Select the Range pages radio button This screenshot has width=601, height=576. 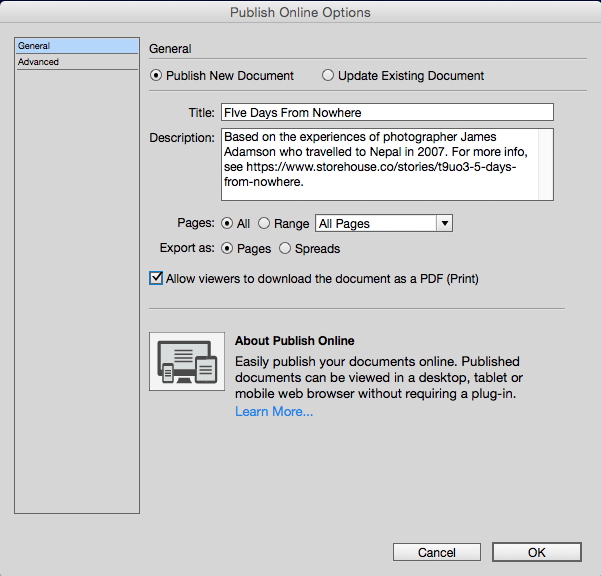[264, 223]
